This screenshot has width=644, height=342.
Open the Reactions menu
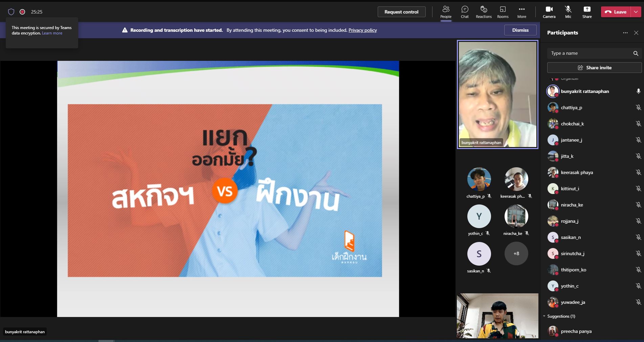(484, 12)
